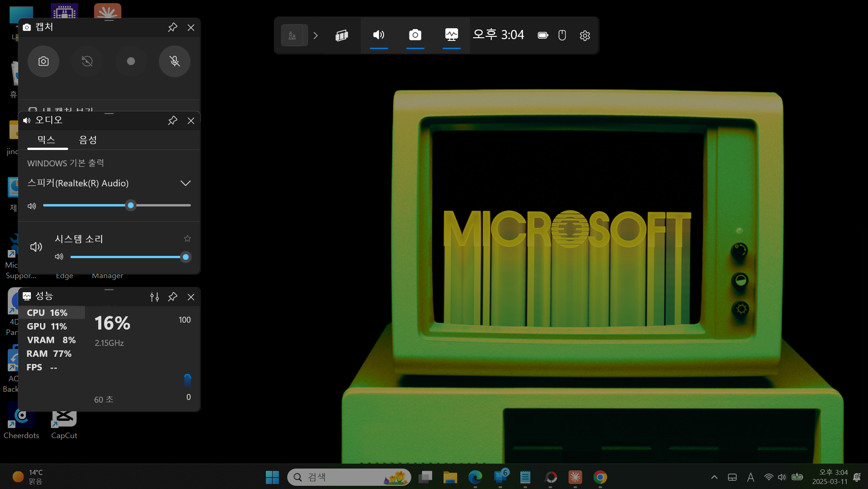Viewport: 868px width, 489px height.
Task: Click the record last 30 seconds button
Action: click(87, 61)
